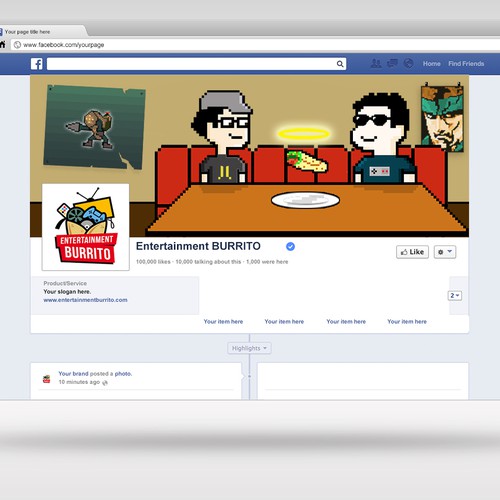Open the Entertainment Burrito profile picture
This screenshot has width=500, height=500.
[x=86, y=227]
